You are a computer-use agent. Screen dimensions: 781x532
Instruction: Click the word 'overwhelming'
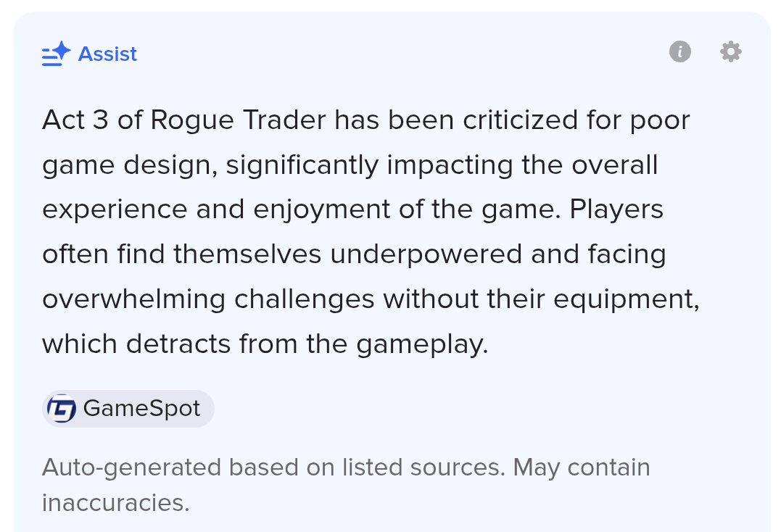(133, 299)
